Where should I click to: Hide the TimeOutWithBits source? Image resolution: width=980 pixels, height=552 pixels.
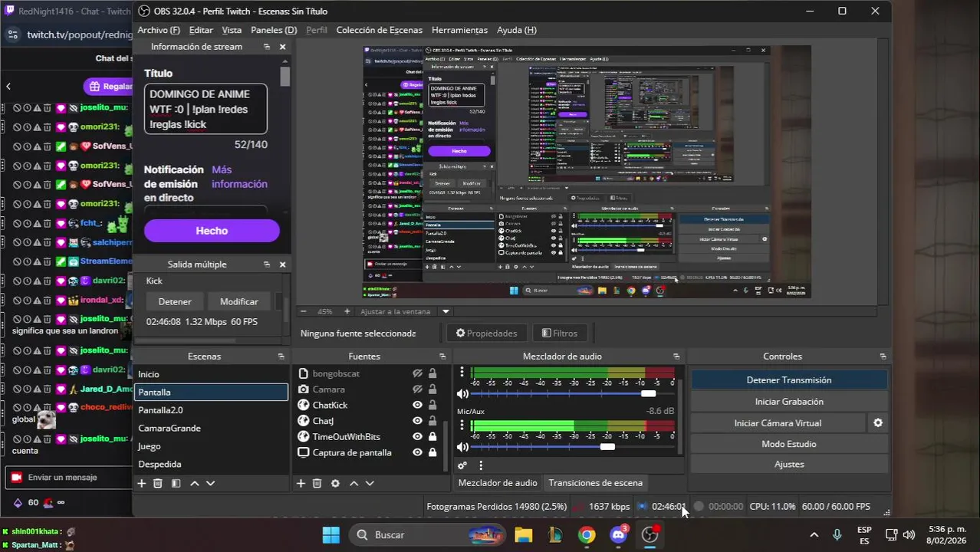(x=417, y=436)
